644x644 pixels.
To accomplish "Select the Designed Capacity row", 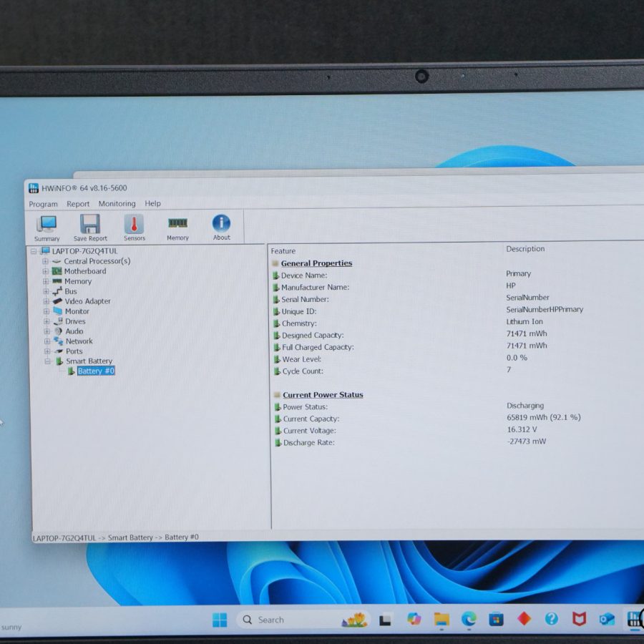I will click(x=456, y=335).
